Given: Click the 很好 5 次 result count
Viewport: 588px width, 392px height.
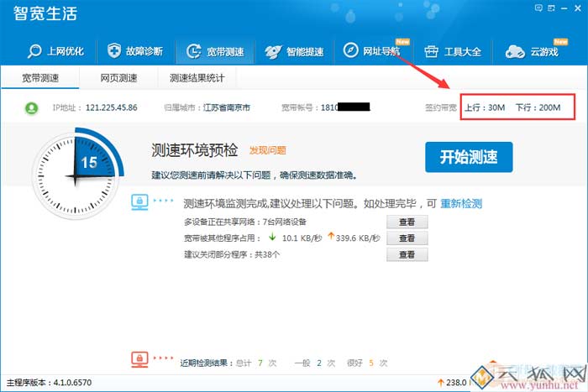Looking at the screenshot, I should tap(367, 363).
